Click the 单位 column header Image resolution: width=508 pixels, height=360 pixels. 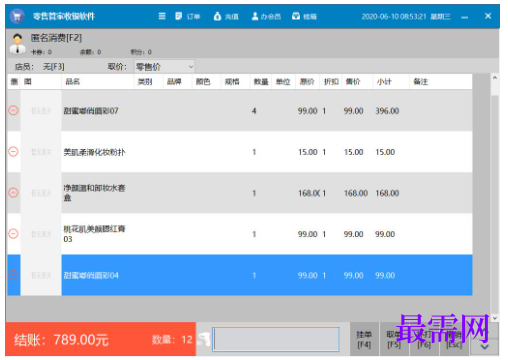(x=283, y=82)
